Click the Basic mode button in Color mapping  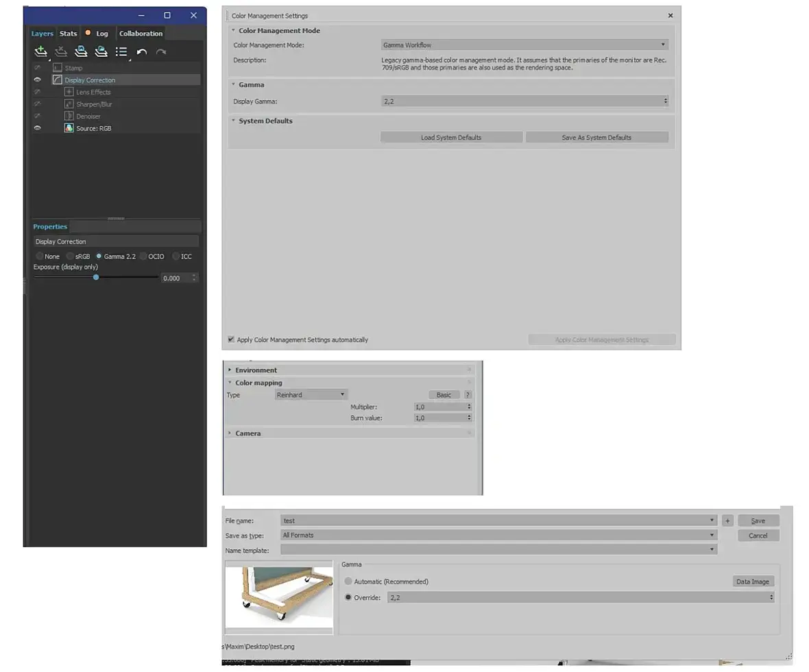444,395
